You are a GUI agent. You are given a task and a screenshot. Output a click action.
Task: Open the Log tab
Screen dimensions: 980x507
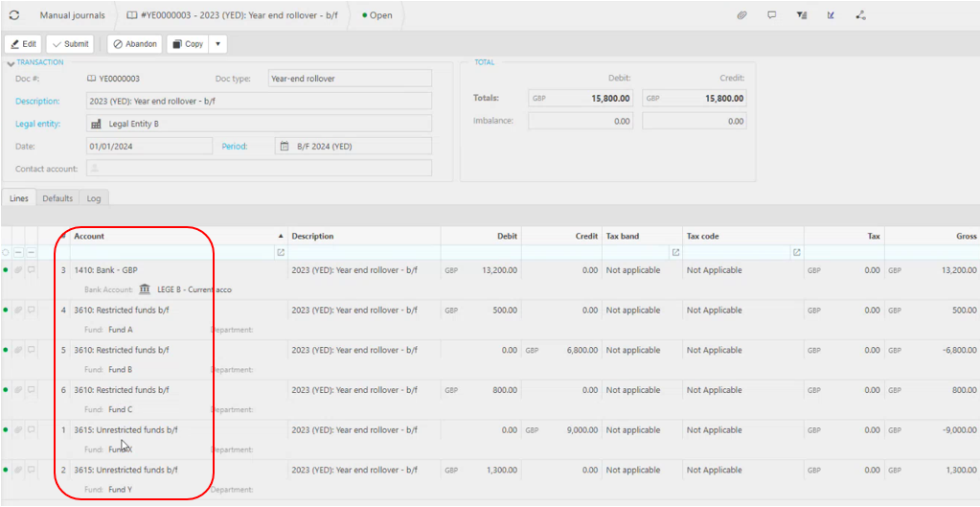(x=94, y=198)
